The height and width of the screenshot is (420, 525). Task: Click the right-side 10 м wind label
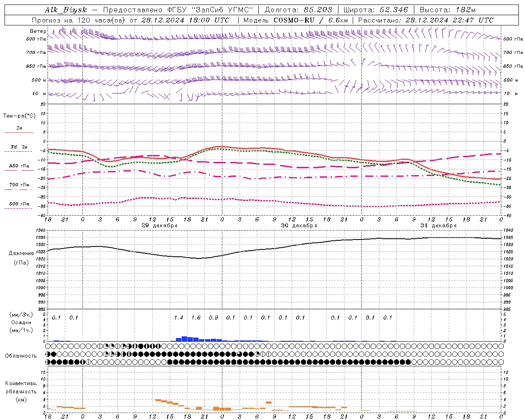[x=510, y=94]
